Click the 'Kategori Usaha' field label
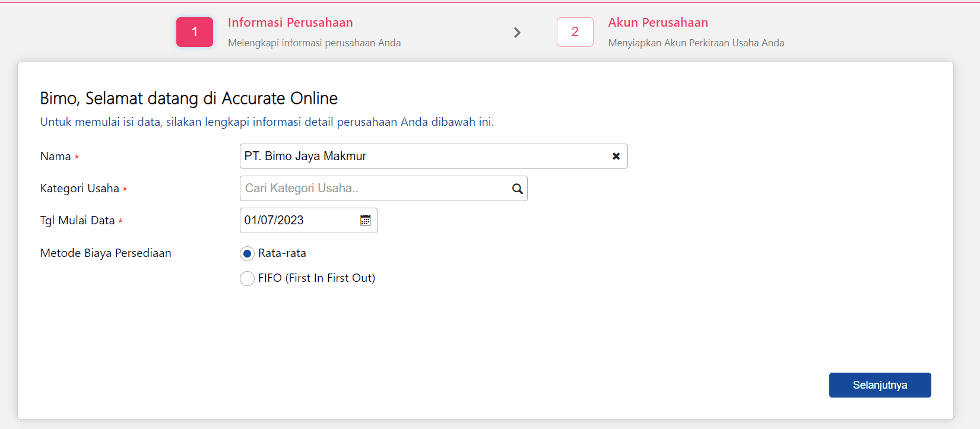Viewport: 980px width, 429px height. (80, 189)
